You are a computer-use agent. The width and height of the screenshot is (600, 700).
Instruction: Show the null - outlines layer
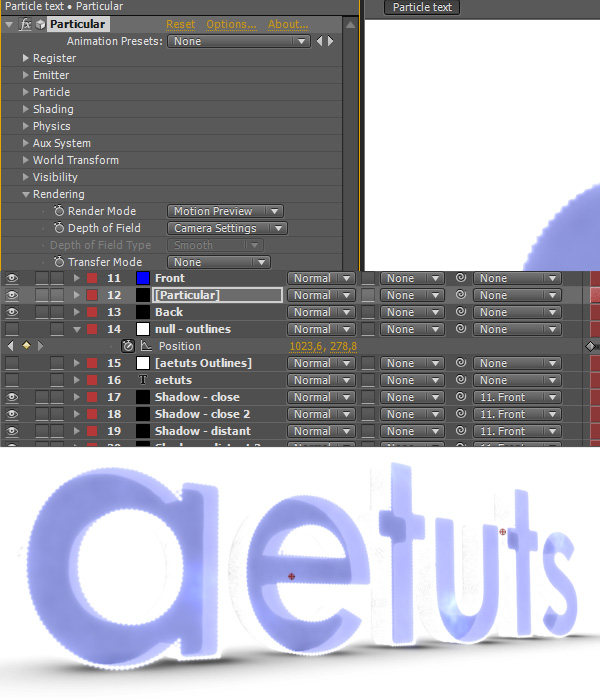(x=12, y=329)
